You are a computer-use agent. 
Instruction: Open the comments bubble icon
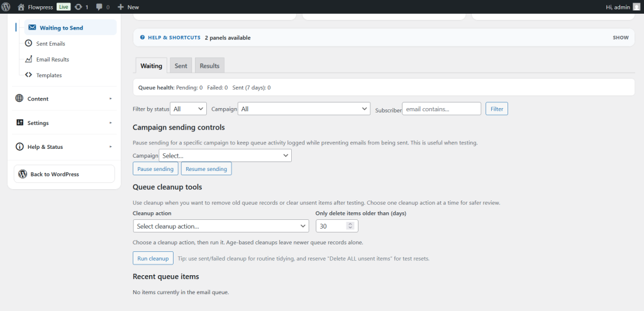pyautogui.click(x=99, y=7)
